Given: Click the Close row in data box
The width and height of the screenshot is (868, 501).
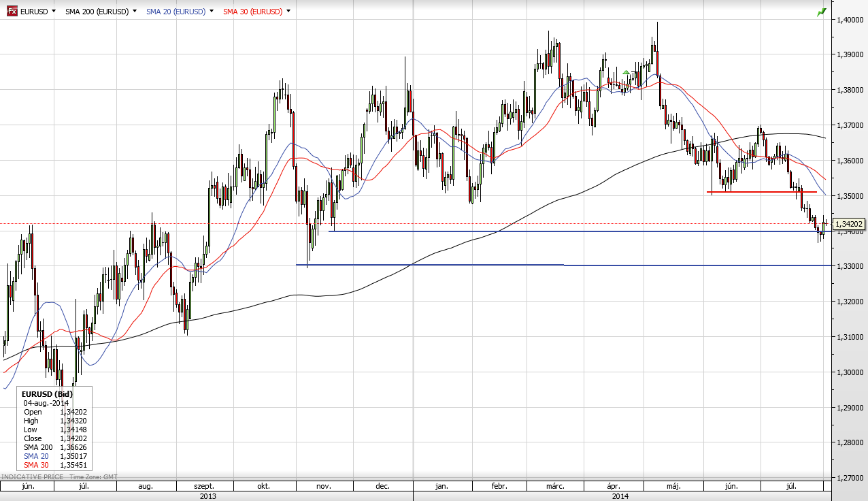Looking at the screenshot, I should pyautogui.click(x=54, y=438).
